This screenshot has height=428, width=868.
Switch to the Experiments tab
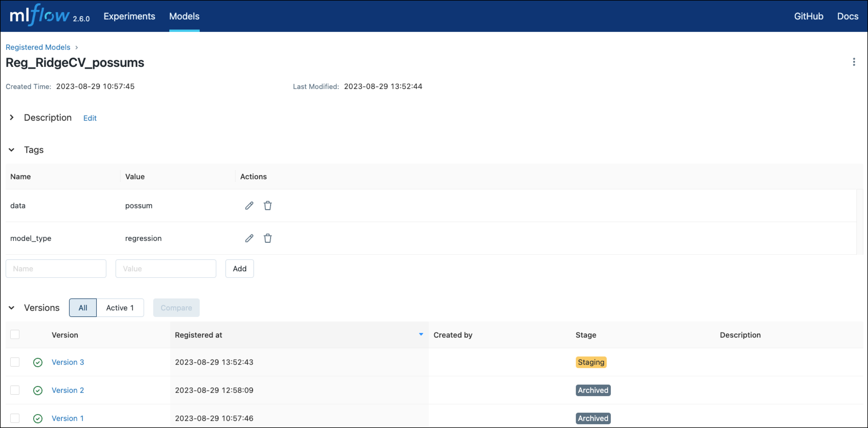[x=129, y=16]
